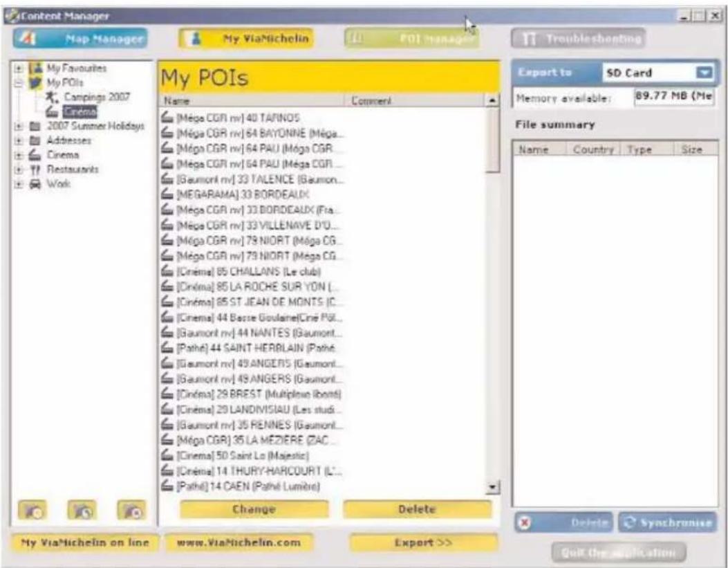Open My ViaMichelin on line
This screenshot has height=568, width=728.
84,543
